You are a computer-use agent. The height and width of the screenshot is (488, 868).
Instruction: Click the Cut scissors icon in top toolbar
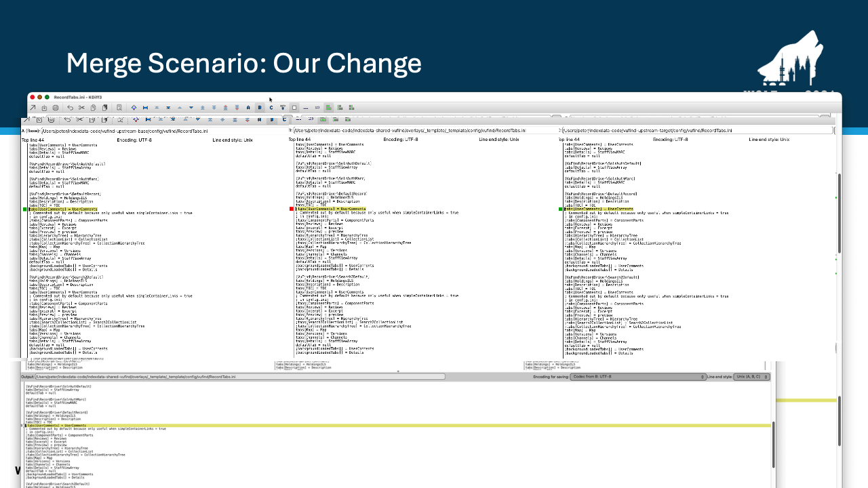click(x=81, y=108)
